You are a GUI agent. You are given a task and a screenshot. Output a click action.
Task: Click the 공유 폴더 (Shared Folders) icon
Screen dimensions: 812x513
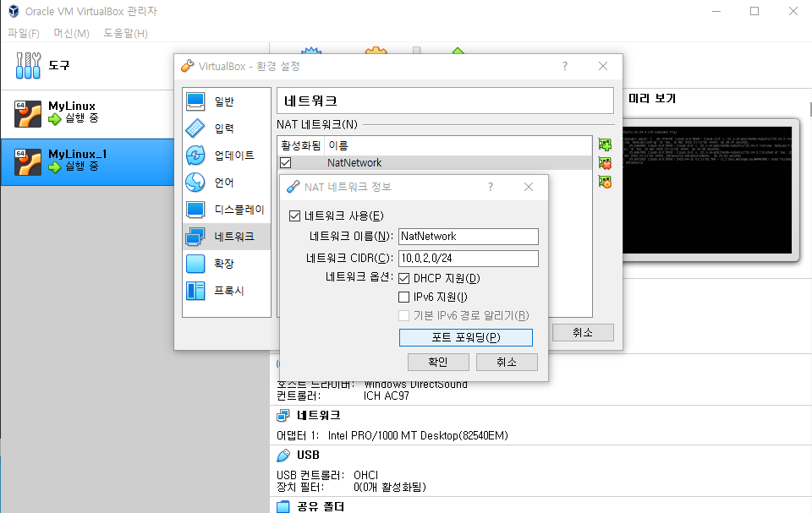pyautogui.click(x=283, y=507)
